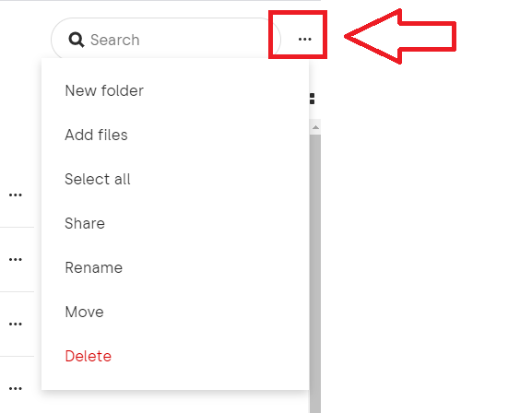Select the Rename menu option
This screenshot has width=532, height=413.
[94, 267]
